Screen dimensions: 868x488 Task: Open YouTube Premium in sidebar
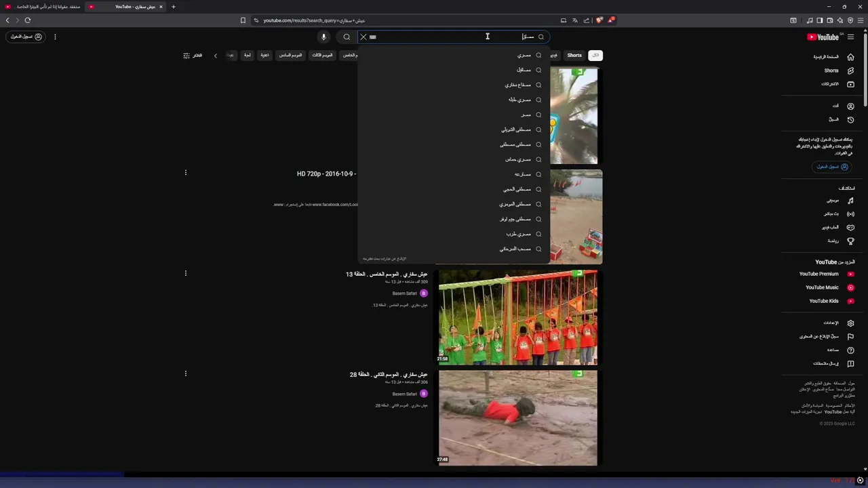[x=826, y=274]
